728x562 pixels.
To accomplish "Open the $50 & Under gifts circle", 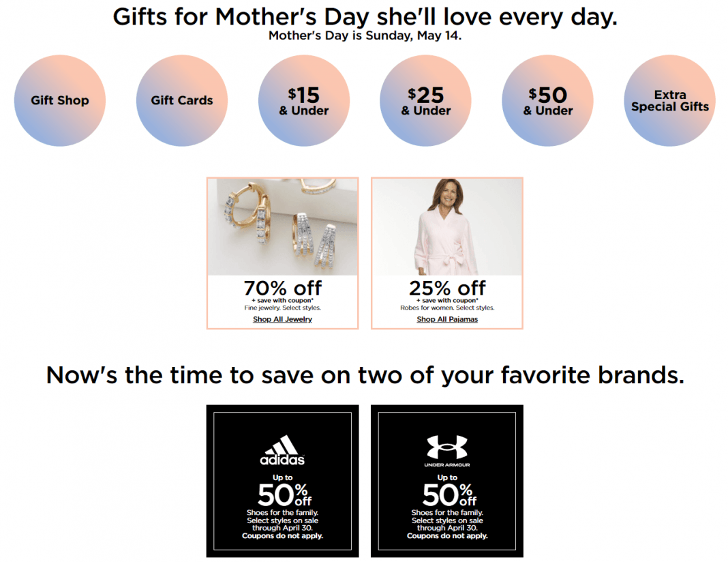I will click(547, 100).
